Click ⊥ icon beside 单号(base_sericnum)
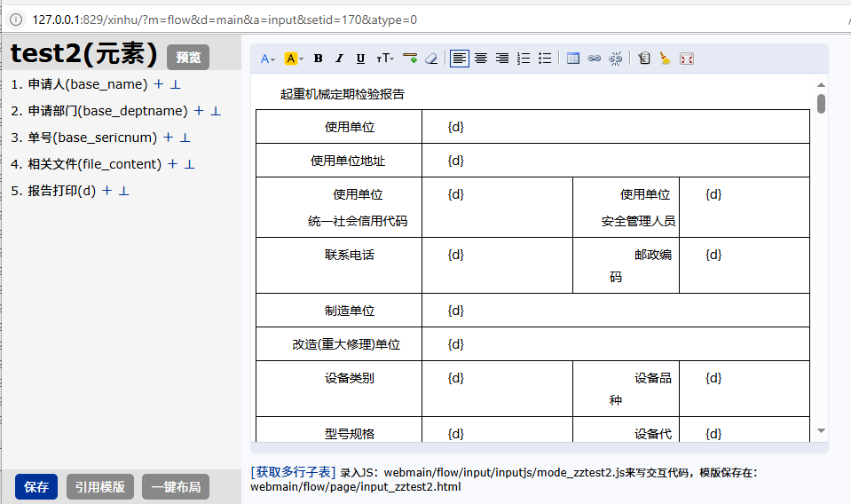851x504 pixels. [185, 138]
